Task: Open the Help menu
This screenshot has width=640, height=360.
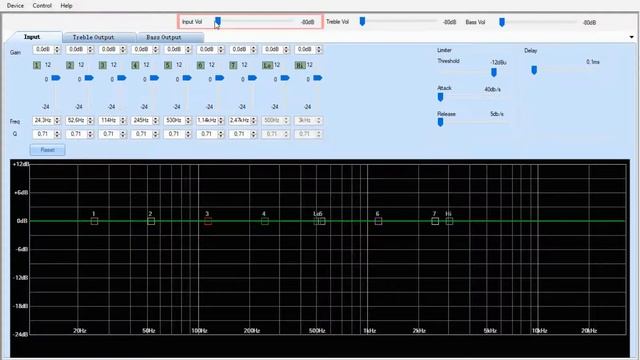Action: point(66,6)
